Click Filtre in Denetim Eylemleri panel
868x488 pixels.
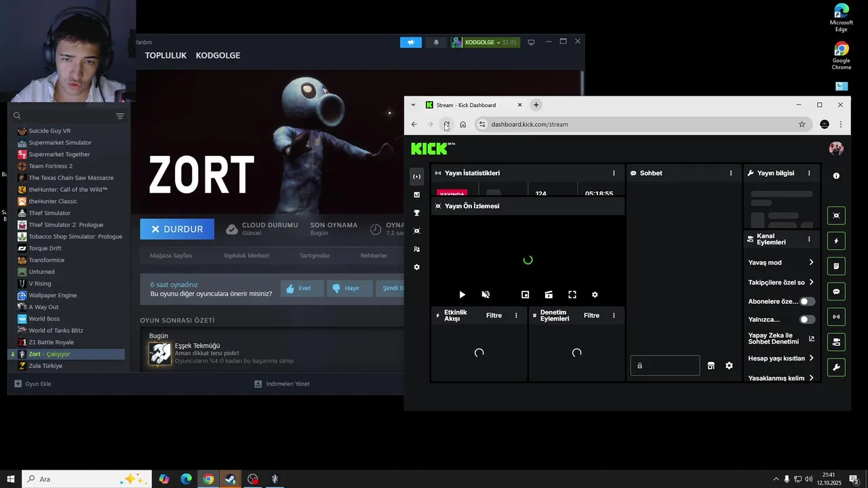pos(591,316)
